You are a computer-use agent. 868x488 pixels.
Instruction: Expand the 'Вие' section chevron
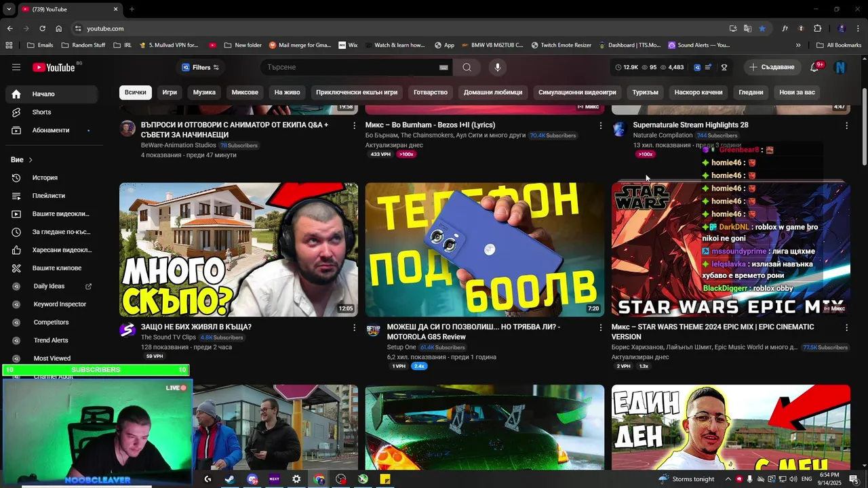(x=31, y=160)
